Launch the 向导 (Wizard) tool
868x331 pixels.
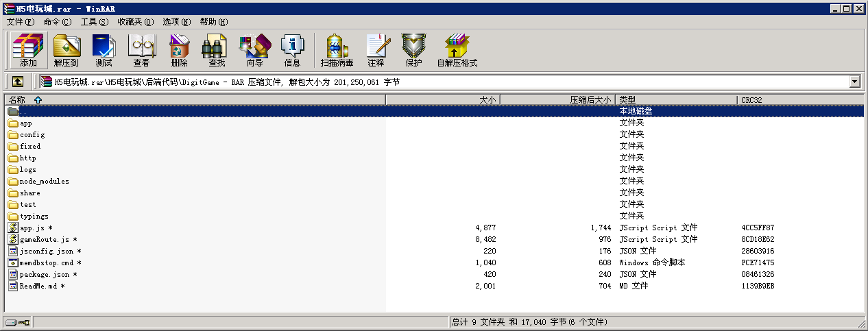254,50
